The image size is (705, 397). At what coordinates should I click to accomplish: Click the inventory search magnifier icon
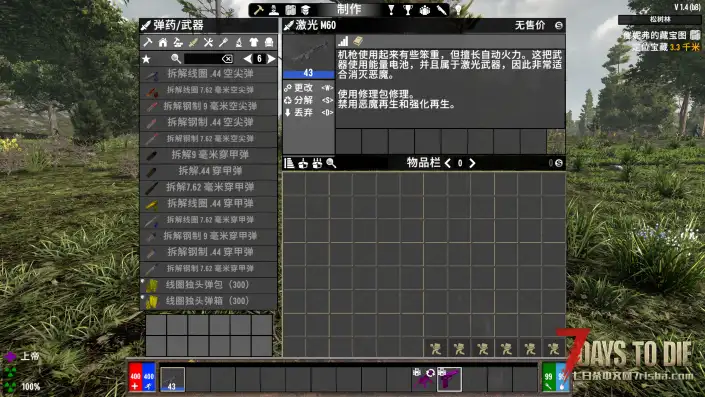point(331,163)
